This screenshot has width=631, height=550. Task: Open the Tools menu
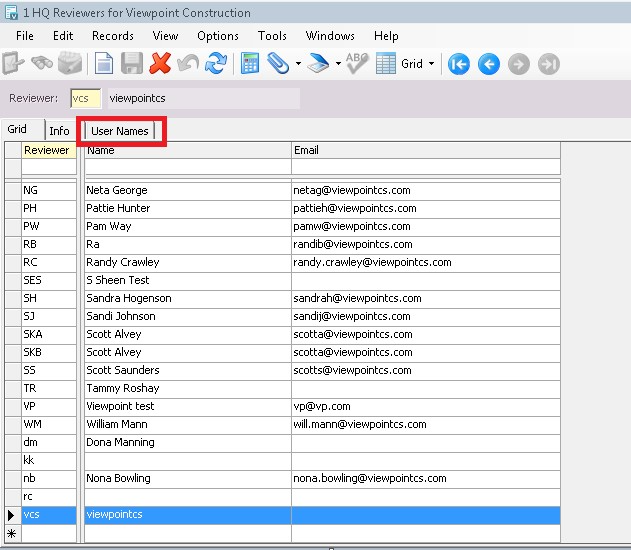[x=272, y=36]
